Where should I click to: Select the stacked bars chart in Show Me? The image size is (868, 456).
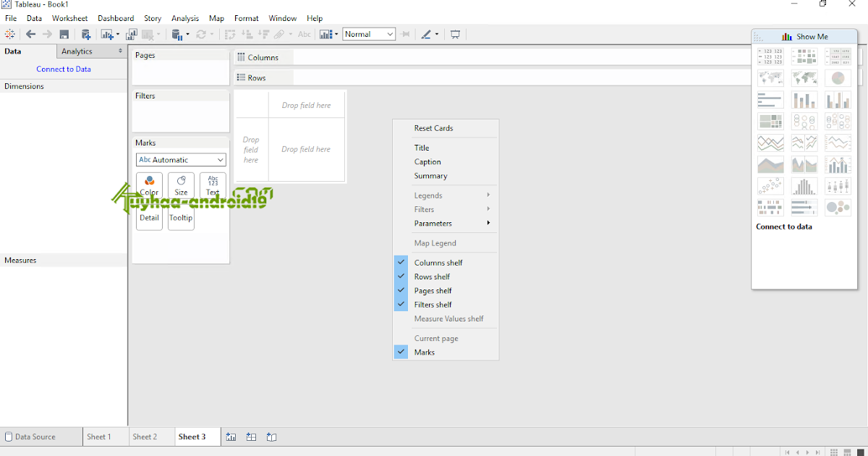pos(804,100)
